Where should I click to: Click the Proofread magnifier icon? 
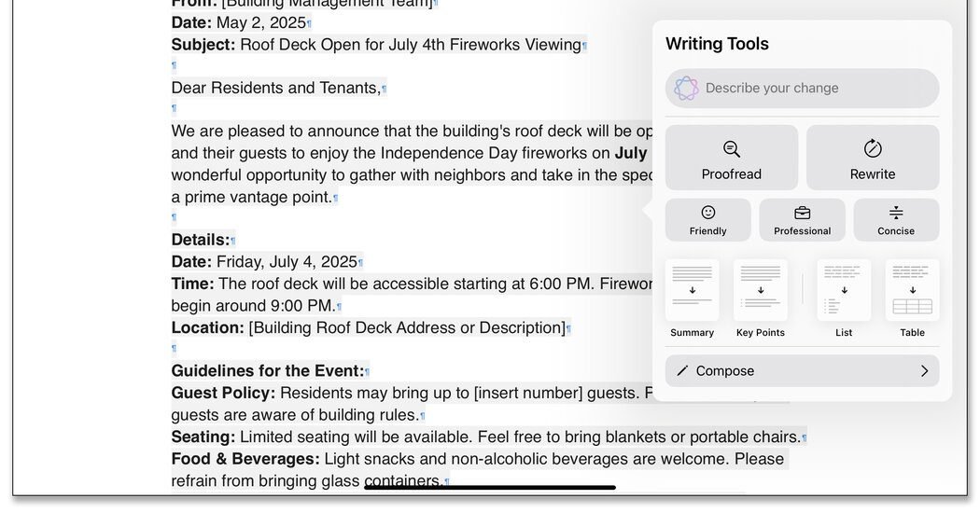[x=732, y=149]
